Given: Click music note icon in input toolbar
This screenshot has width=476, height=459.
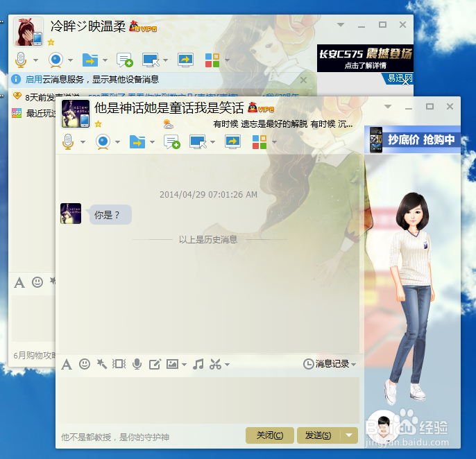Looking at the screenshot, I should [198, 364].
